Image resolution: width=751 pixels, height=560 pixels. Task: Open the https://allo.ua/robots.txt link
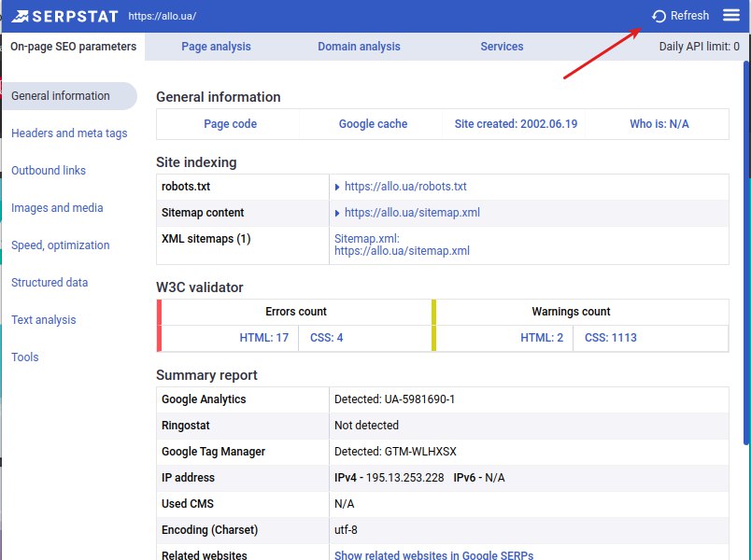(x=405, y=186)
